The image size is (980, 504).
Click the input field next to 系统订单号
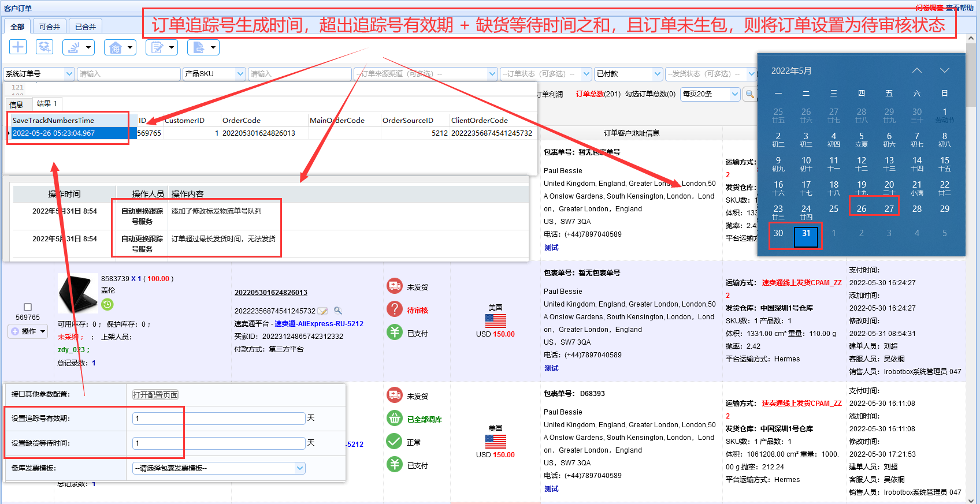(128, 74)
